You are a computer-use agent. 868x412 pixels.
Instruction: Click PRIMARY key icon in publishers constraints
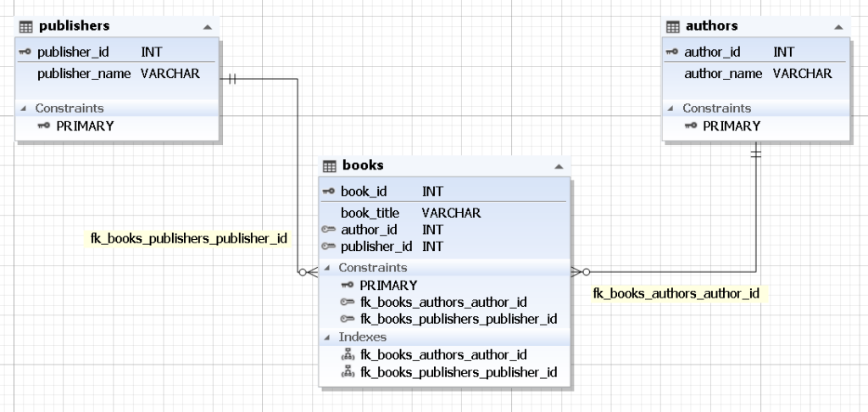point(44,125)
